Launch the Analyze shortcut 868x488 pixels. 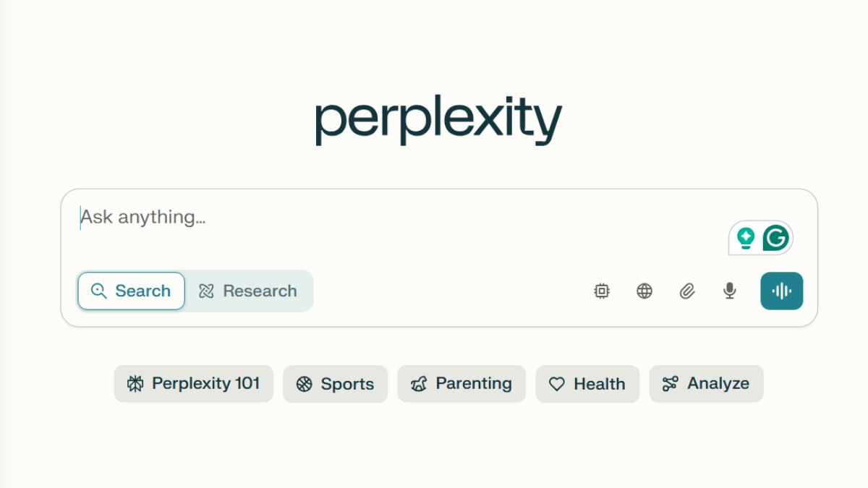click(x=706, y=384)
